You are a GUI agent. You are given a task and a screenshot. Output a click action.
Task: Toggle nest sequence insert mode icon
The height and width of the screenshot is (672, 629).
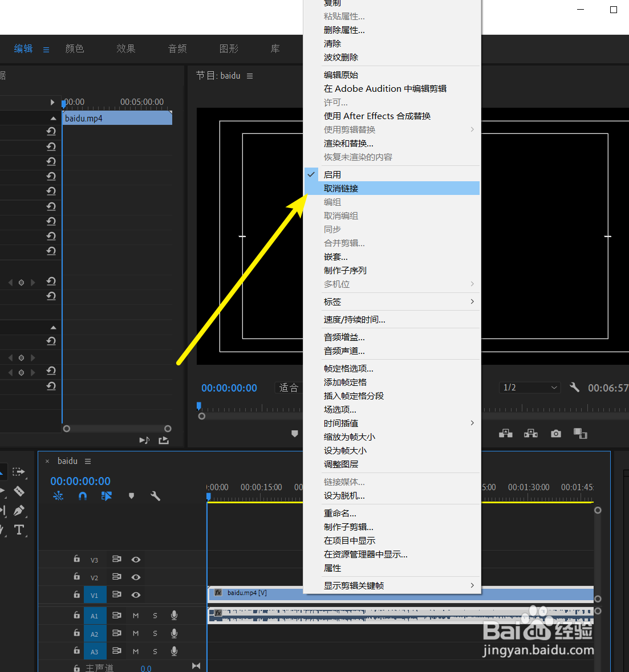58,496
